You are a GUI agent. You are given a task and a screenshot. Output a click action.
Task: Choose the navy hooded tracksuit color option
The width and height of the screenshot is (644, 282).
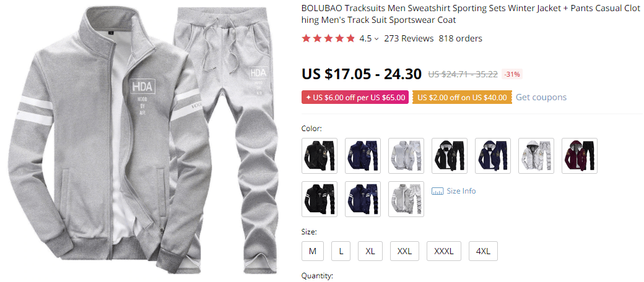[x=493, y=156]
